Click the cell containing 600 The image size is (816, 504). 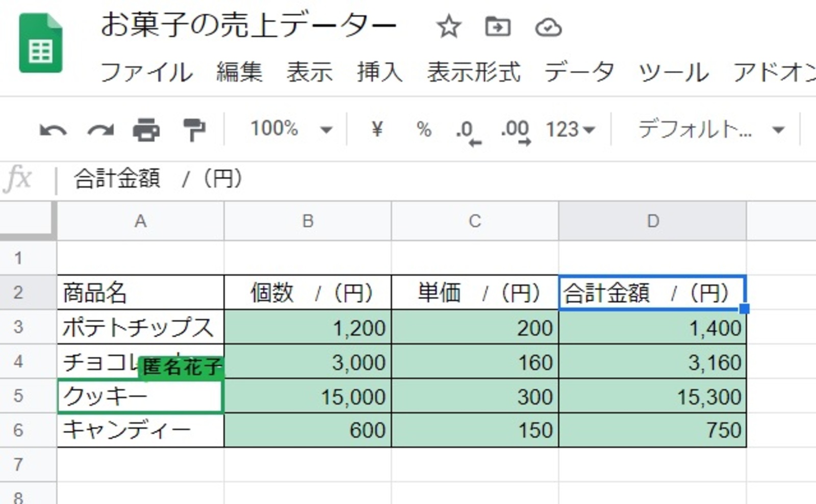(308, 430)
